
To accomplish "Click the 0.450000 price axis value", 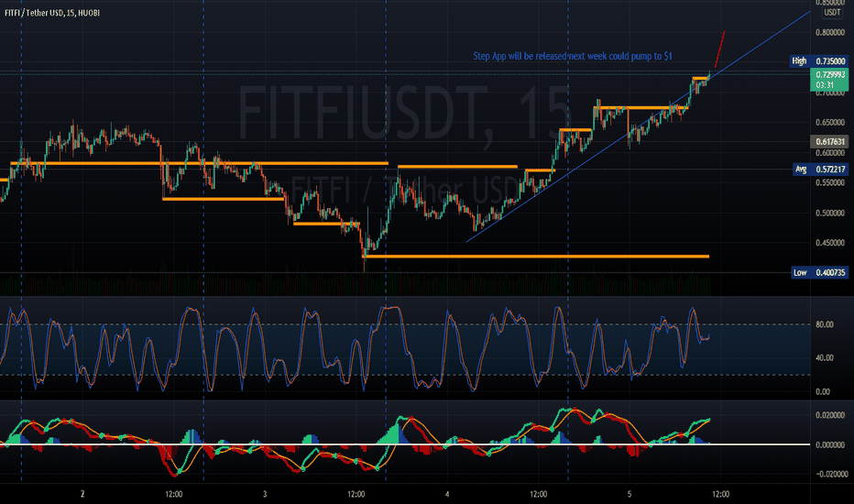I will click(830, 243).
